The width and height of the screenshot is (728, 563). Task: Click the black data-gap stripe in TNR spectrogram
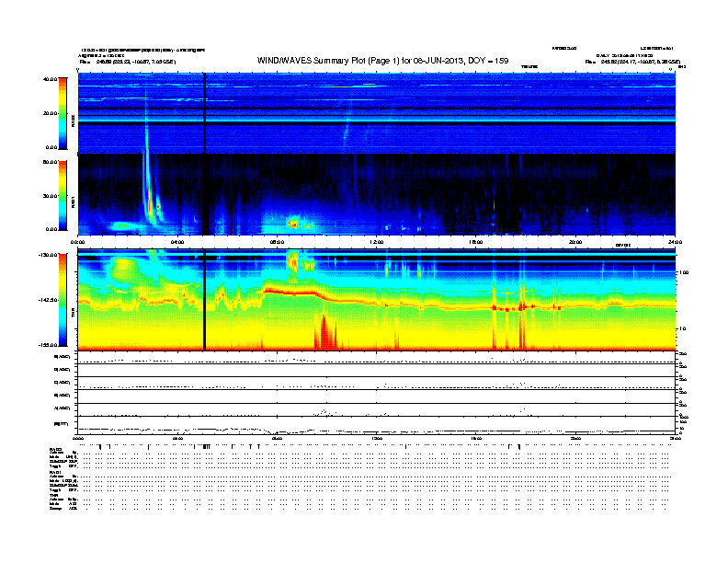[x=204, y=300]
